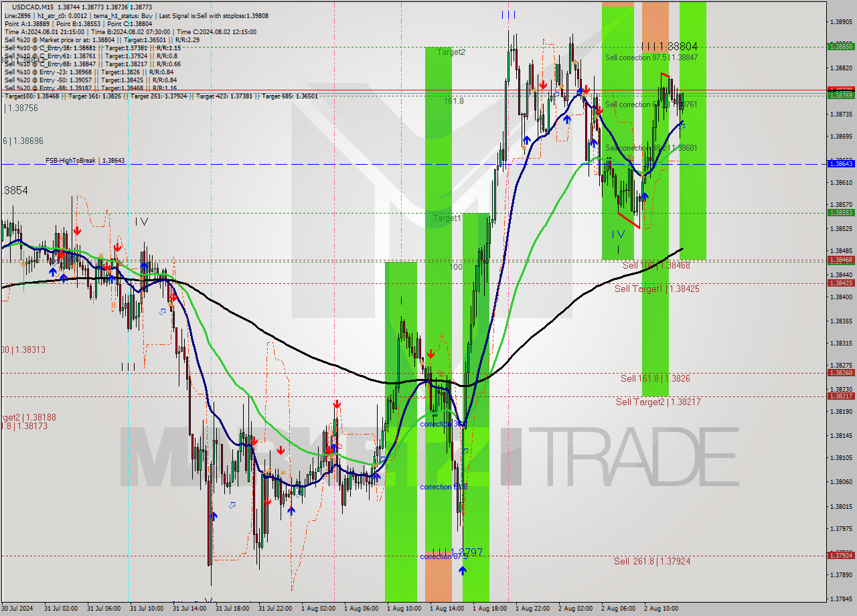Click the '1 Aug 06:00' time axis label
The width and height of the screenshot is (857, 616).
tap(362, 608)
